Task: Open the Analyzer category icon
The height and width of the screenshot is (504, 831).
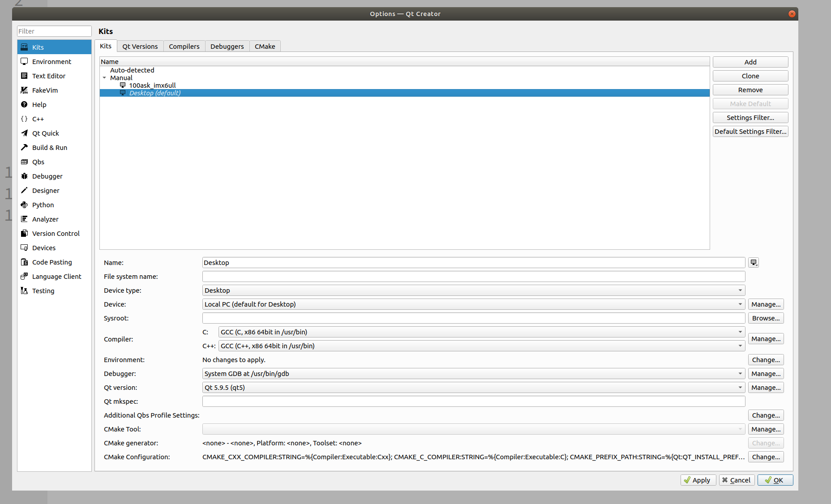Action: [25, 219]
